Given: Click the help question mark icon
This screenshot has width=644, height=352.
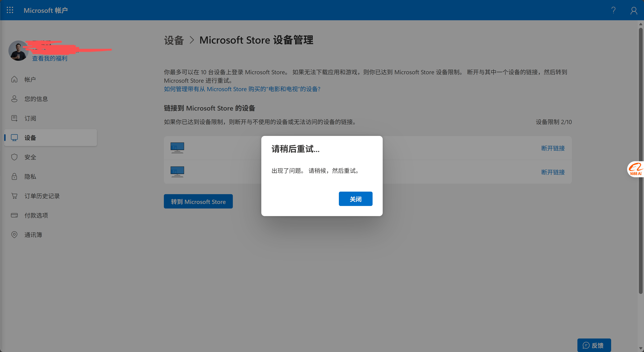Looking at the screenshot, I should pyautogui.click(x=613, y=10).
